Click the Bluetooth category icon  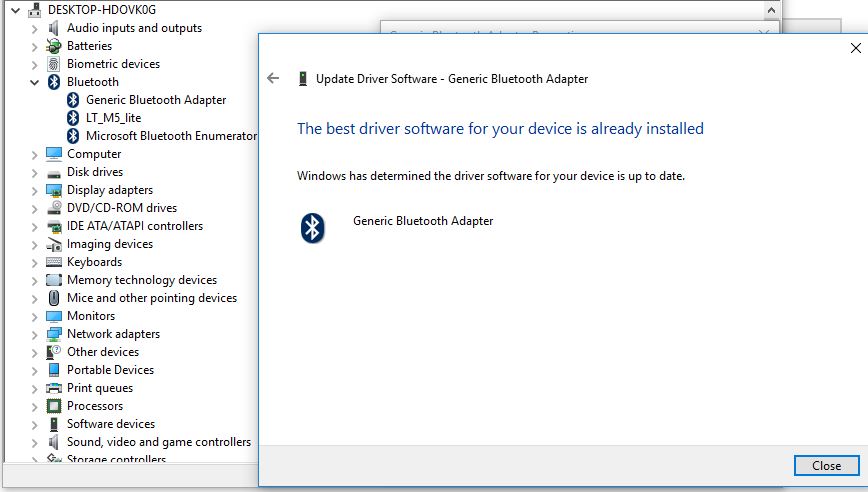click(54, 82)
